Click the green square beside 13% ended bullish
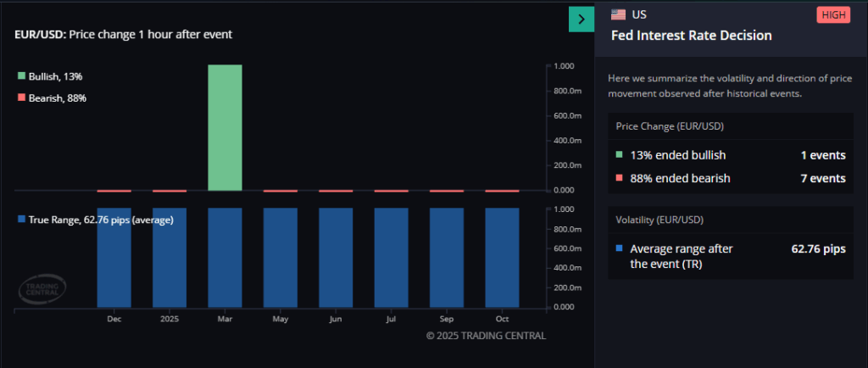 tap(620, 155)
